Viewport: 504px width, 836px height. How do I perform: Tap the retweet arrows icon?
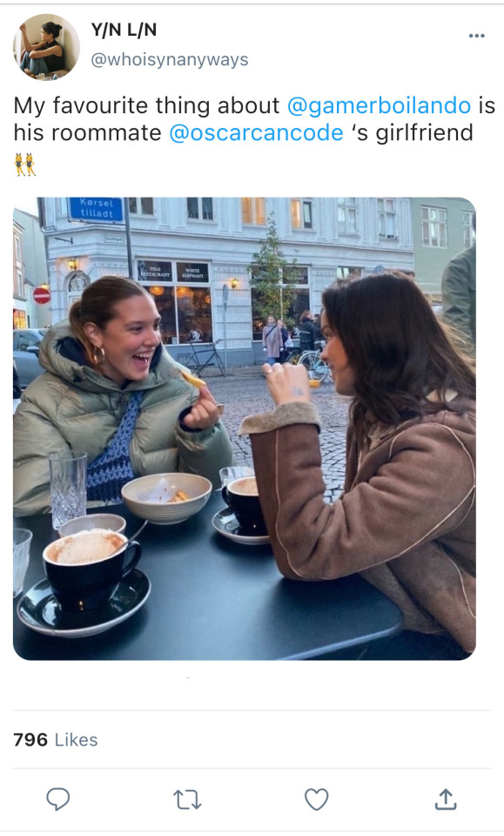point(187,799)
